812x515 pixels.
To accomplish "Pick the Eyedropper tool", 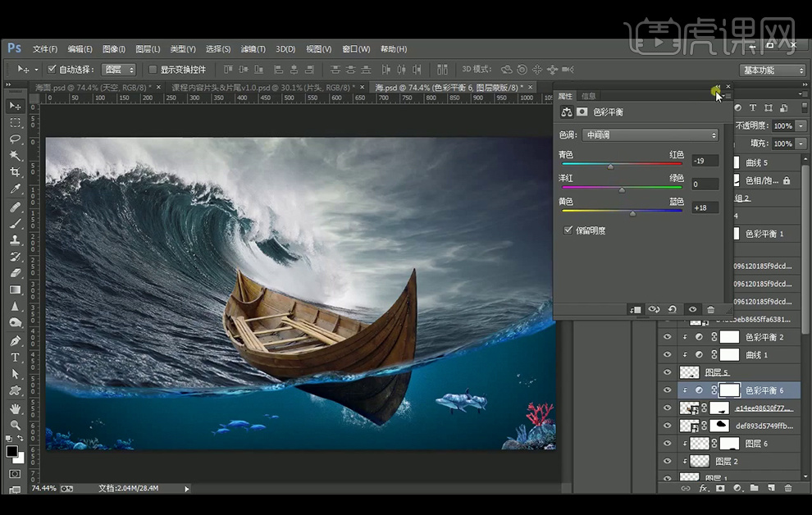I will click(x=15, y=189).
